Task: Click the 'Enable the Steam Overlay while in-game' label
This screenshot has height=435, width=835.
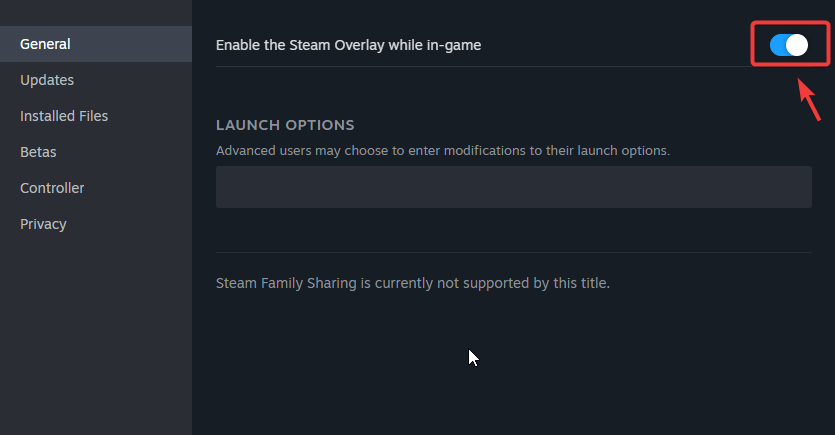Action: (349, 45)
